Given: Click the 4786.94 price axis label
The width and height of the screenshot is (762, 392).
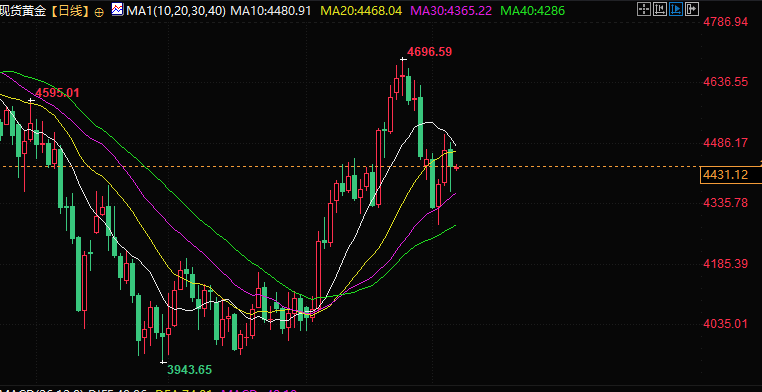Looking at the screenshot, I should pyautogui.click(x=726, y=21).
